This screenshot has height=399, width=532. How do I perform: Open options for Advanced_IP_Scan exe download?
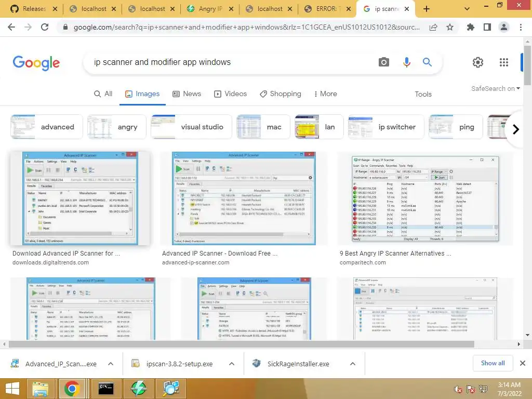tap(110, 364)
